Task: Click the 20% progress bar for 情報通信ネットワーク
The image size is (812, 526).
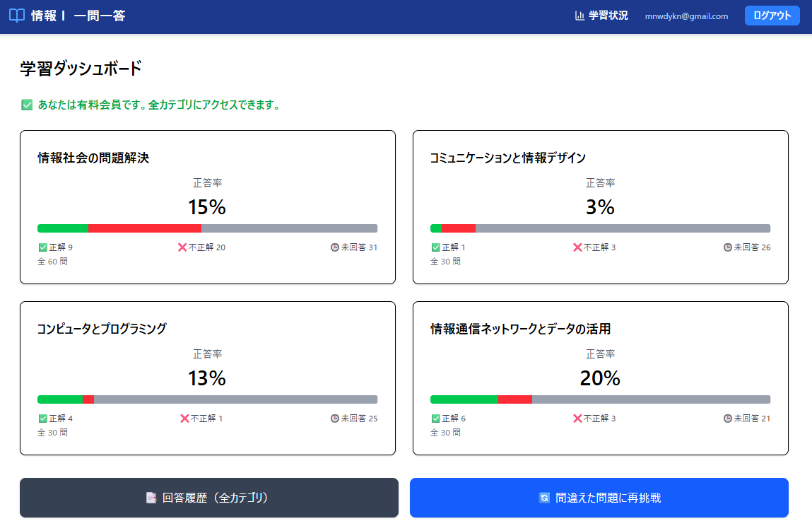Action: click(600, 399)
